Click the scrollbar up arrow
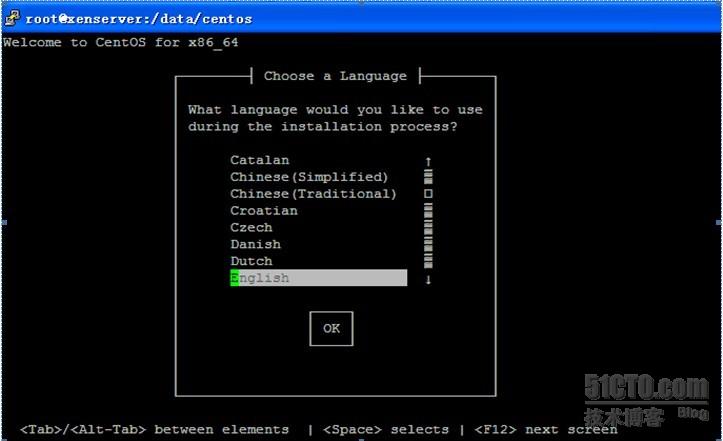This screenshot has width=723, height=441. click(428, 161)
